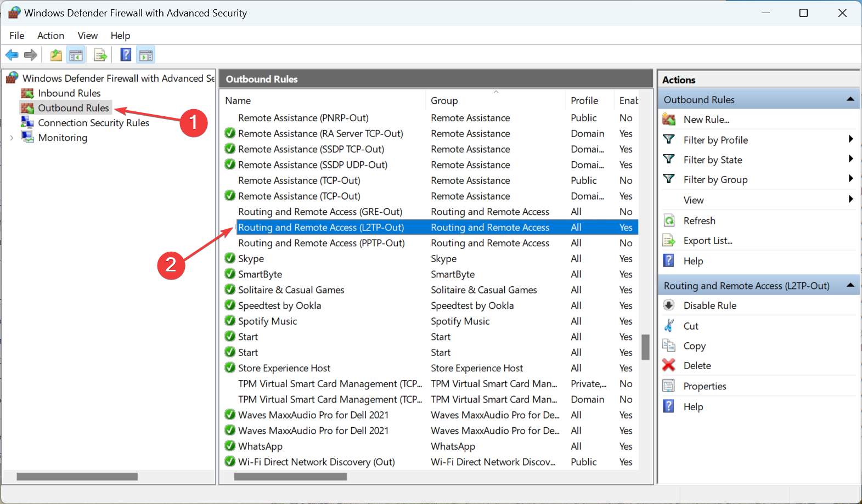Click the green check icon beside WhatsApp rule
This screenshot has width=862, height=504.
(230, 446)
